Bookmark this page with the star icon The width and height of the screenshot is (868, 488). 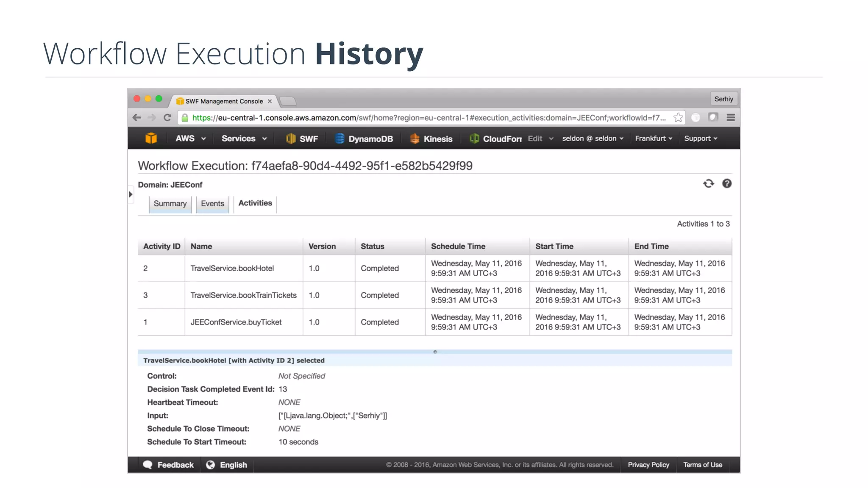click(678, 118)
